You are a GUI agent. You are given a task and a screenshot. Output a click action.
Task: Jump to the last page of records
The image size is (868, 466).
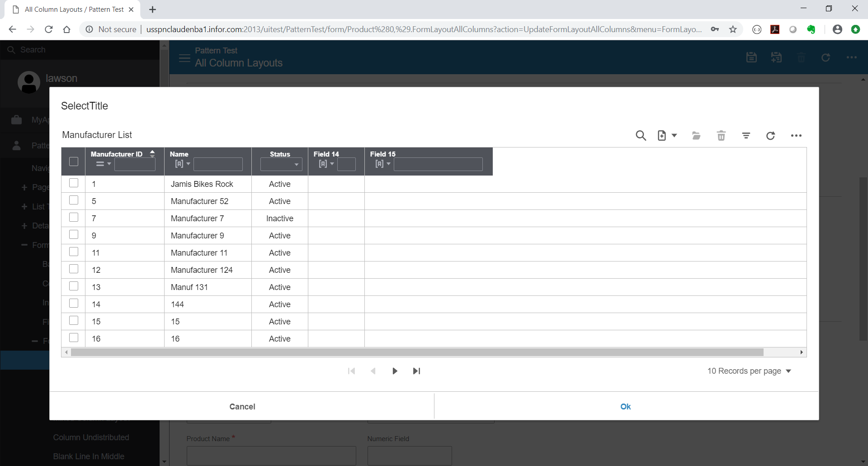click(x=416, y=371)
